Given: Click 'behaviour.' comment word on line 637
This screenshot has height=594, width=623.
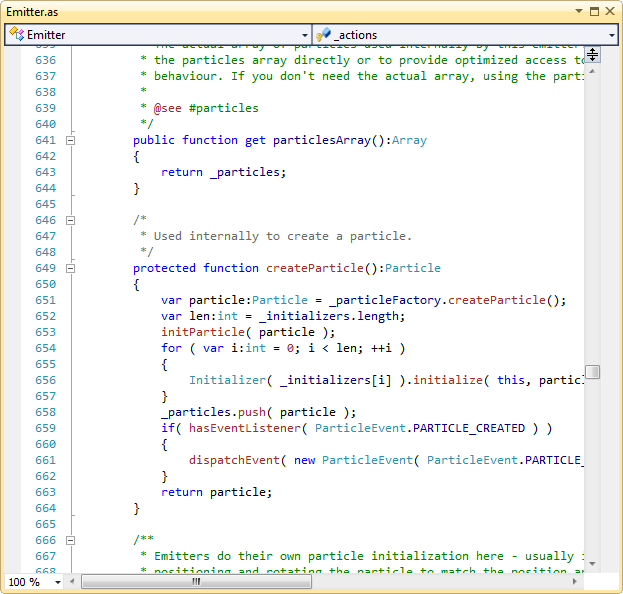Looking at the screenshot, I should point(188,76).
